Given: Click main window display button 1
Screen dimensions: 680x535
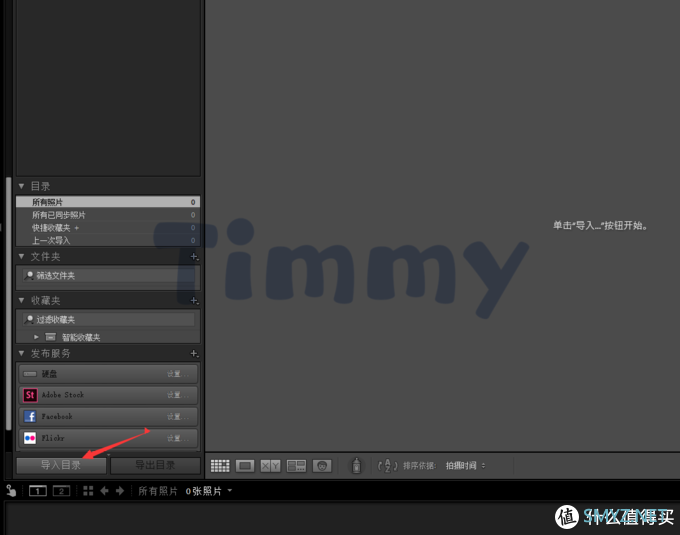Looking at the screenshot, I should 38,491.
